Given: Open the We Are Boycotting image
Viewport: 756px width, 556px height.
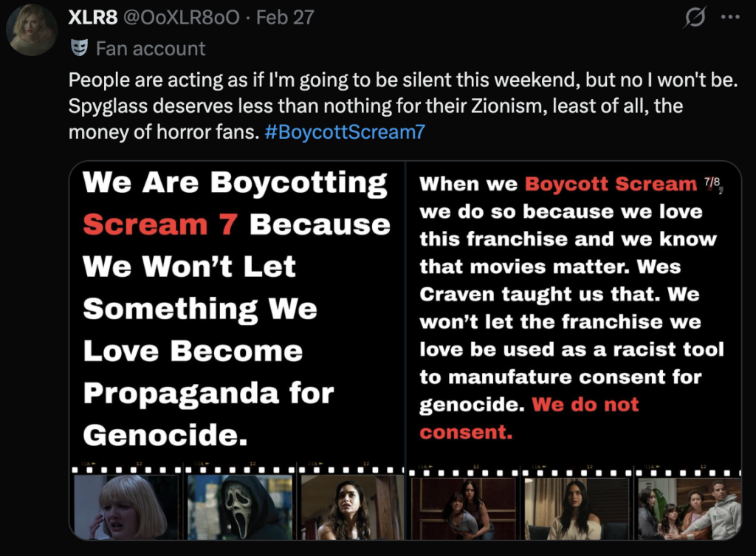Looking at the screenshot, I should click(237, 351).
